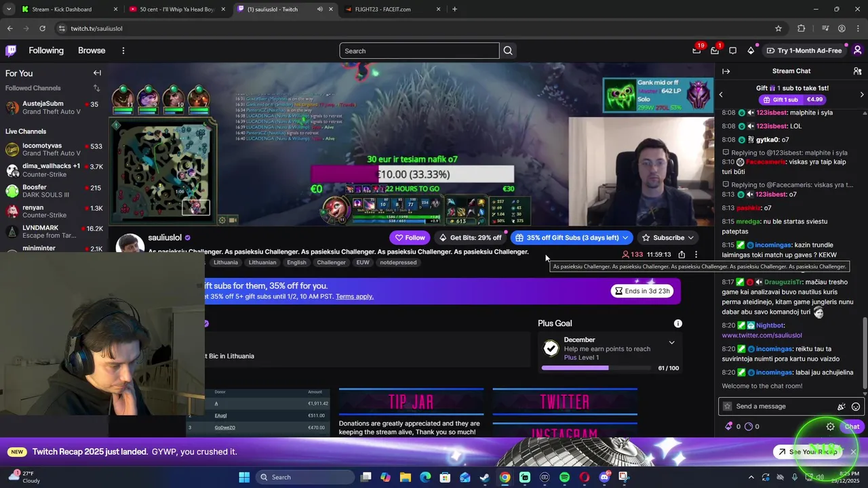Image resolution: width=868 pixels, height=488 pixels.
Task: Collapse the For You sidebar
Action: [97, 73]
